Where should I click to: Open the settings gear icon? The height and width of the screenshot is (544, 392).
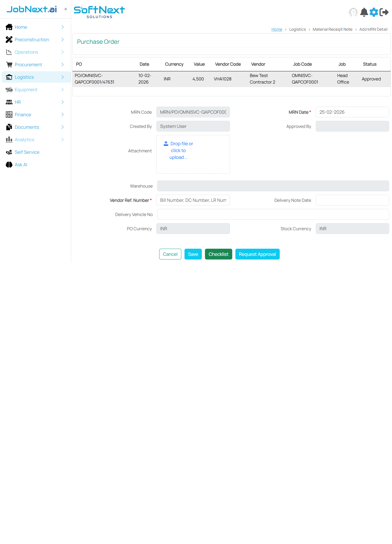[374, 12]
